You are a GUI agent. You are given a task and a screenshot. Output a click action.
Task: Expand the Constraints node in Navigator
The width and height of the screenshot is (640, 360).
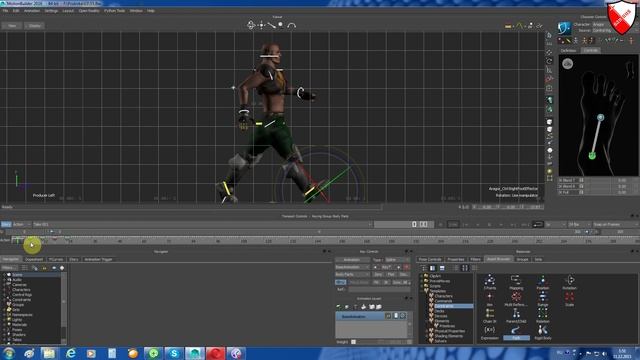pos(4,300)
